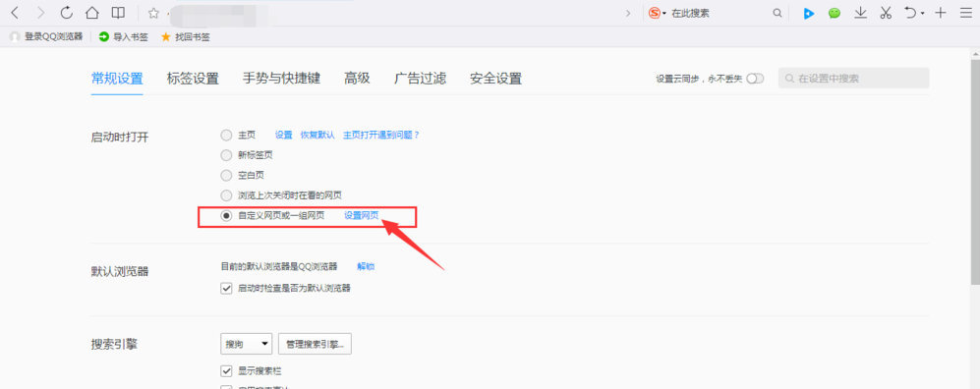Click 找回书签 star in bookmarks bar

tap(185, 37)
